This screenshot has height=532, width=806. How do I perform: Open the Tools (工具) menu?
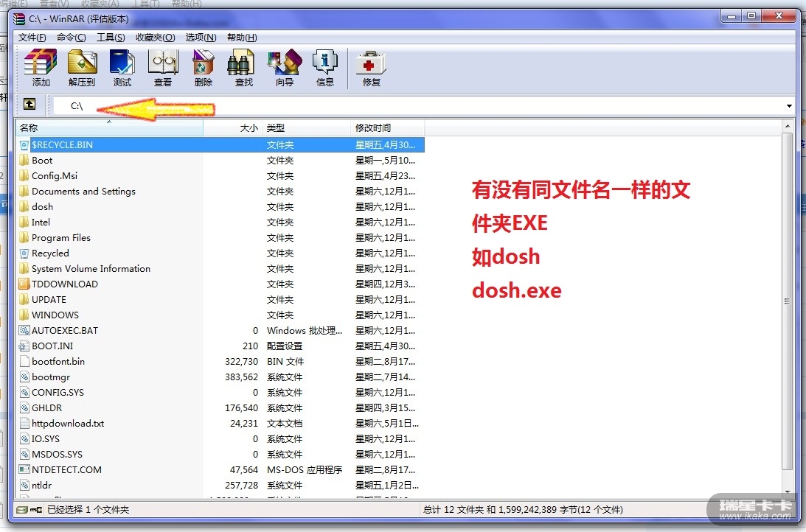tap(111, 37)
